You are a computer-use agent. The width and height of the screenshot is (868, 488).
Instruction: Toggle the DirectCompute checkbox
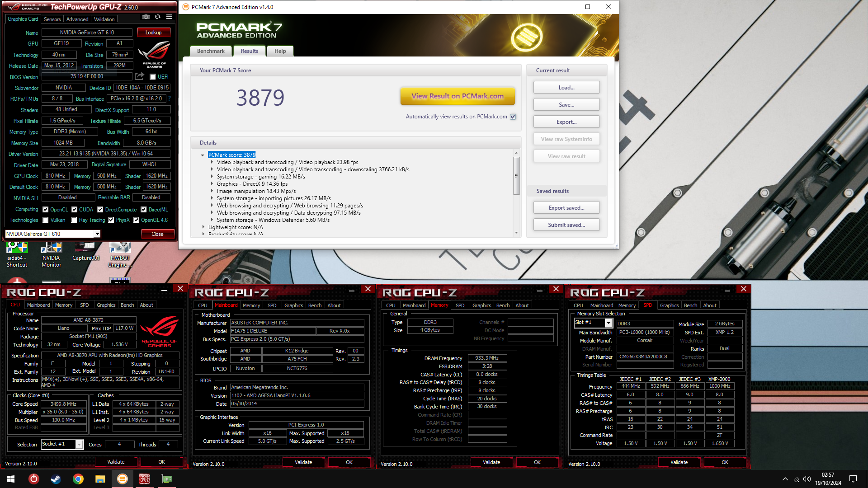[x=100, y=210]
